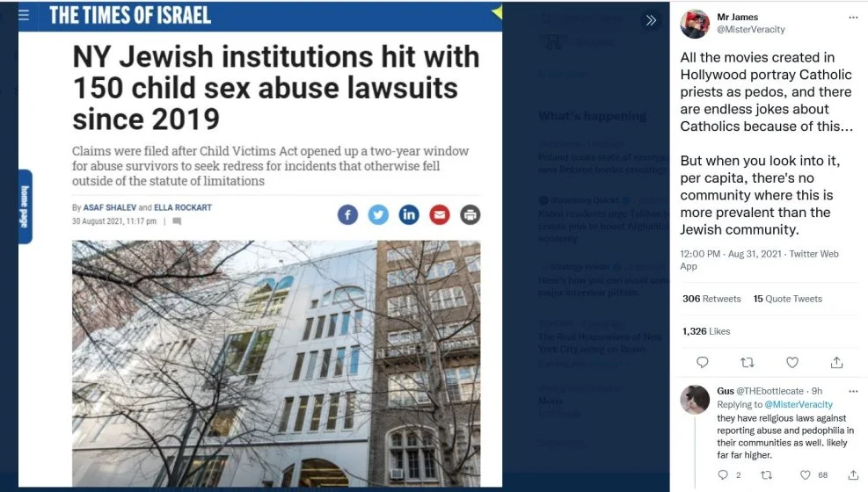Share article on LinkedIn
Screen dimensions: 868x492
[x=409, y=214]
